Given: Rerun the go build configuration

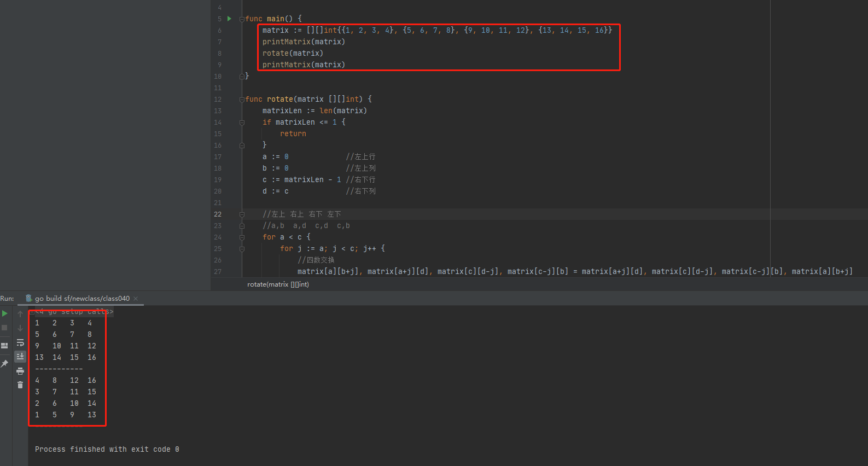Looking at the screenshot, I should [5, 313].
